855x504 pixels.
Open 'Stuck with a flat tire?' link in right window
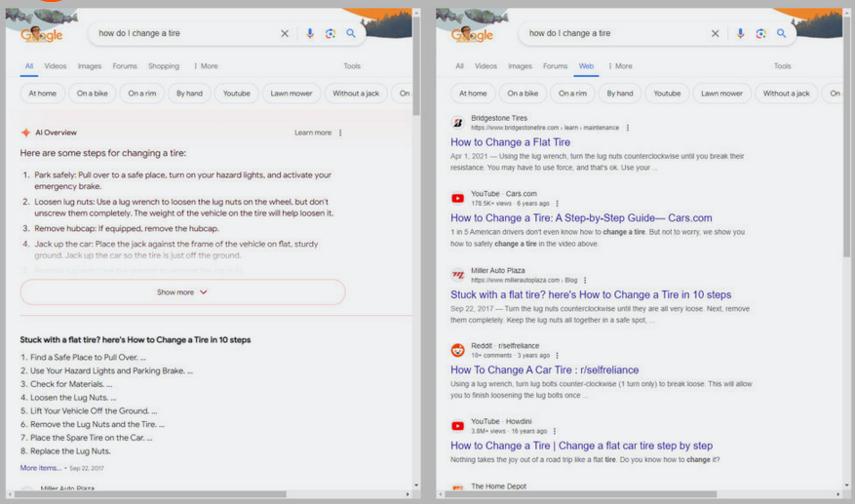[591, 294]
